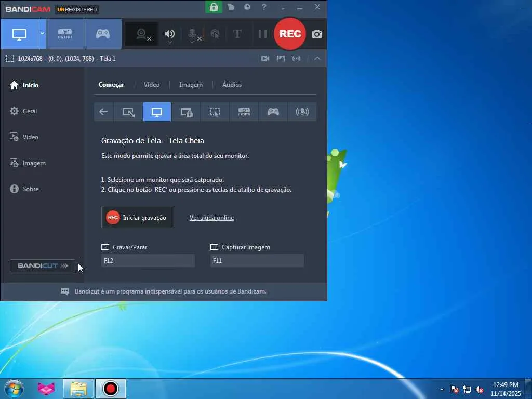
Task: Open the Ver ajuda online link
Action: pos(212,218)
